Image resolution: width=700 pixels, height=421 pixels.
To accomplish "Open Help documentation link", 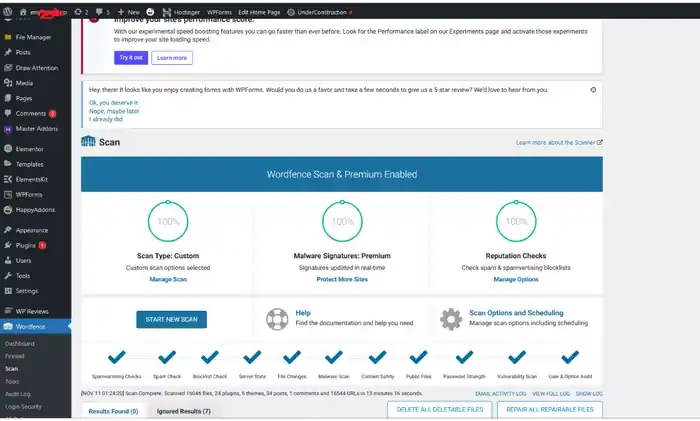I will (x=303, y=313).
